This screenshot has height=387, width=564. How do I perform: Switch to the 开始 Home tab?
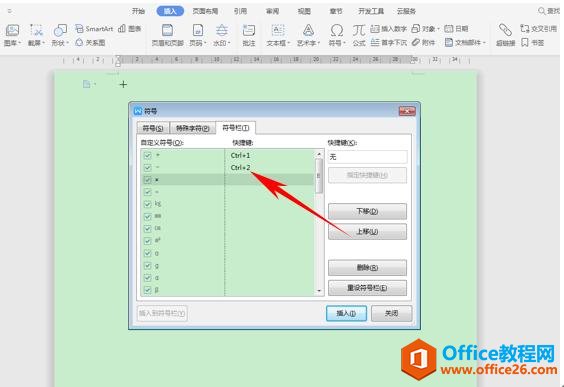(138, 11)
